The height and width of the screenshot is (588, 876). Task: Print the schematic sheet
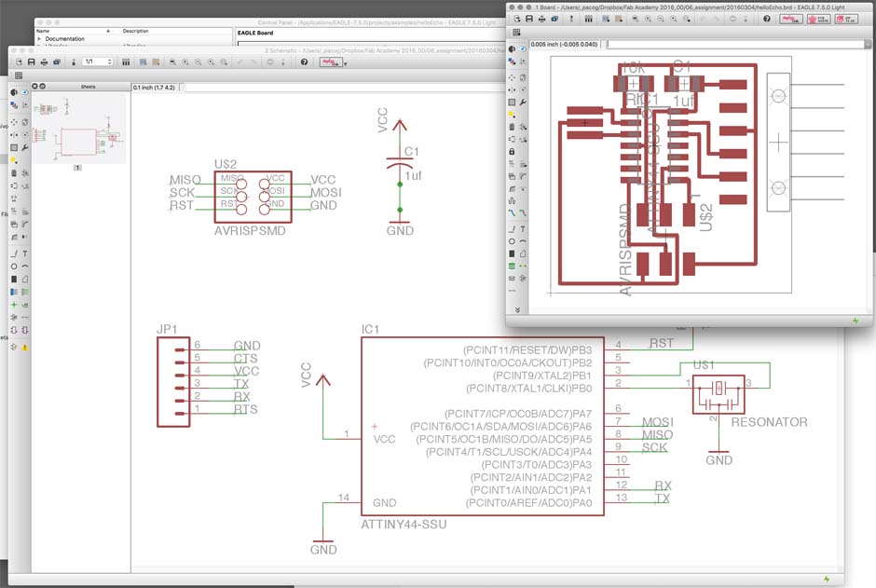[44, 62]
